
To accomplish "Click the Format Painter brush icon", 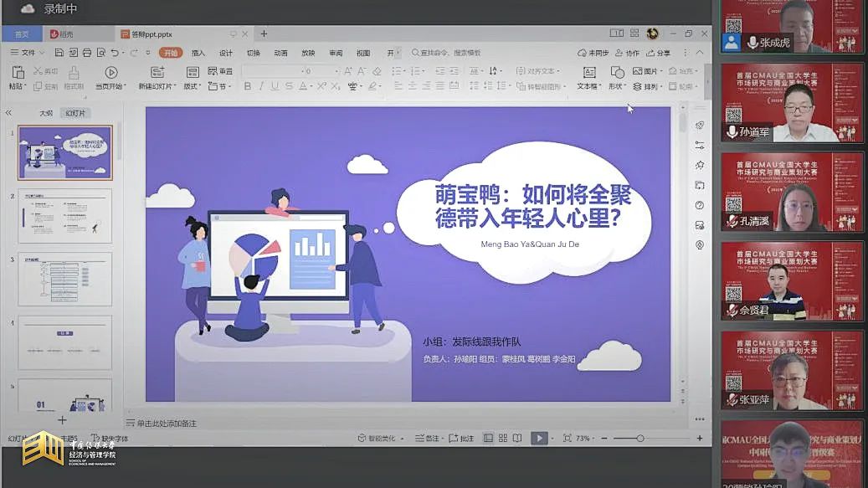I will (74, 73).
